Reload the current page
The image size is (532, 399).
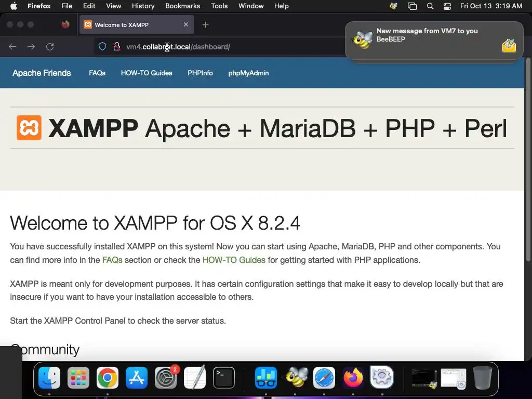(50, 46)
